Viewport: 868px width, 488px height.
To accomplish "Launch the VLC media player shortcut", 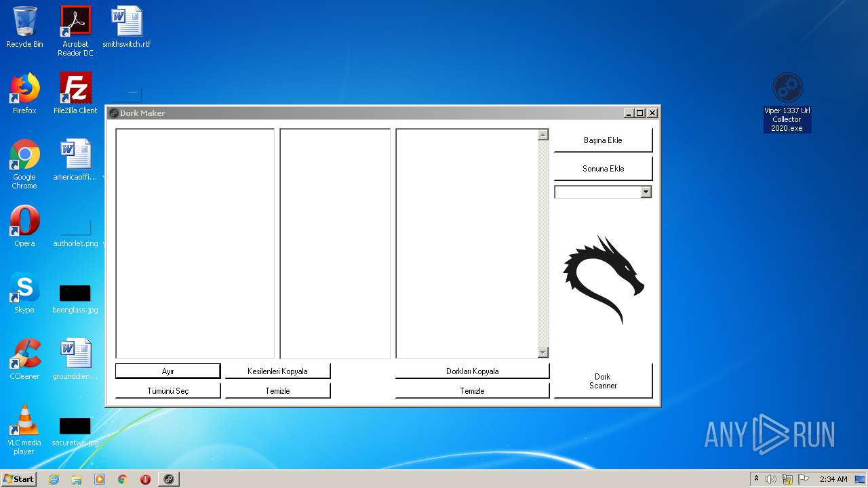I will [24, 430].
